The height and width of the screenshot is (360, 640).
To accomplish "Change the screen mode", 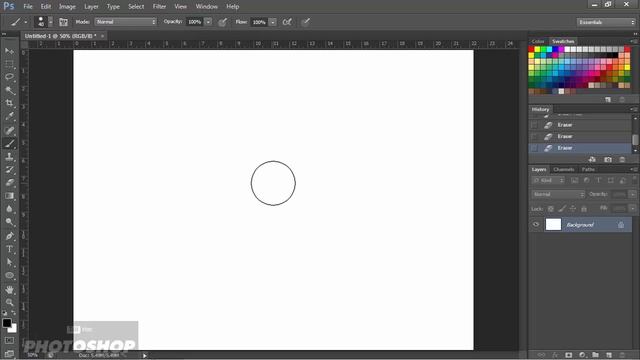I will (x=9, y=353).
